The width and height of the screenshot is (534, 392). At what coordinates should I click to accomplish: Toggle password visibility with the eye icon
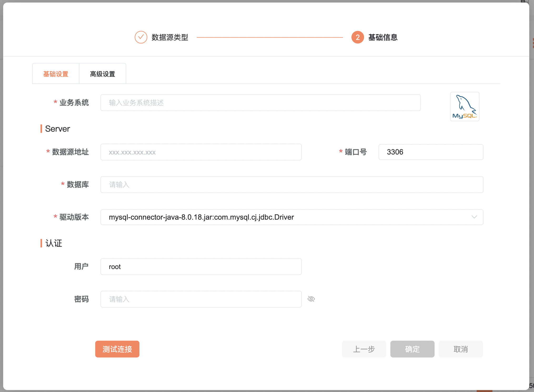(311, 299)
